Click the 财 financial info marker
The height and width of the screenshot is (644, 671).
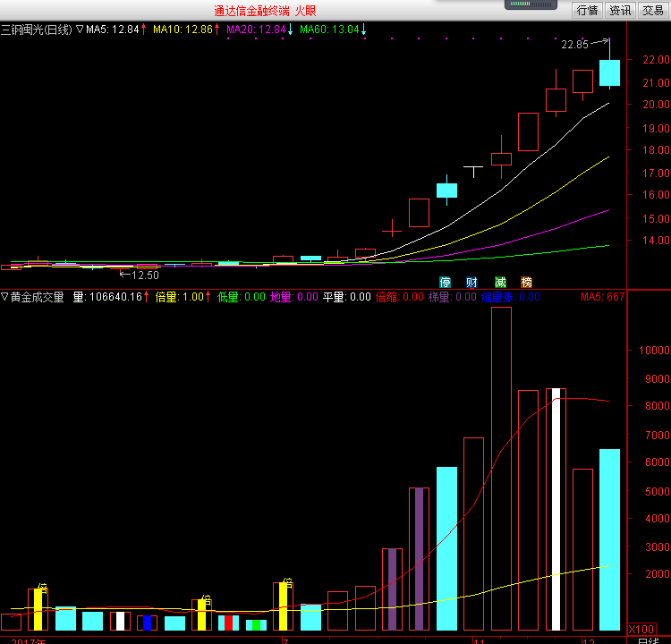click(471, 283)
